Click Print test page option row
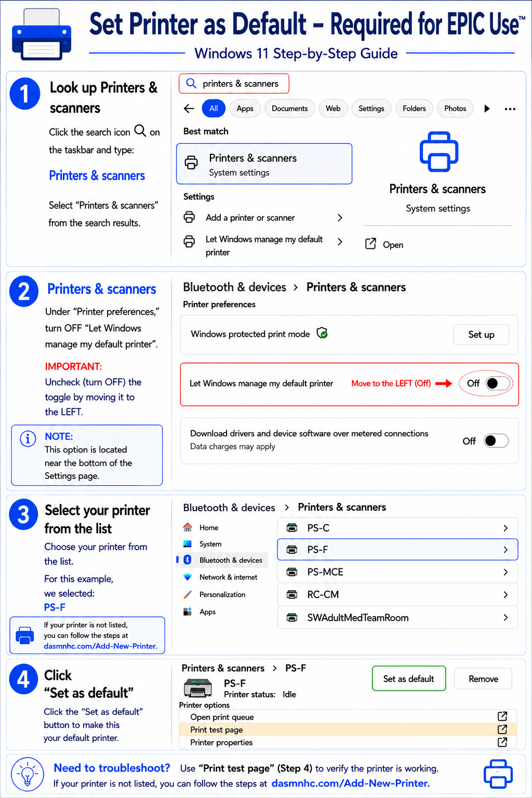Viewport: 532px width, 798px height. tap(348, 729)
